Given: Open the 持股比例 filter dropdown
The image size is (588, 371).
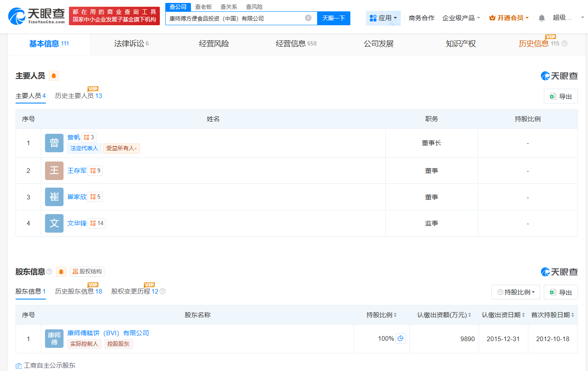Looking at the screenshot, I should click(x=515, y=292).
